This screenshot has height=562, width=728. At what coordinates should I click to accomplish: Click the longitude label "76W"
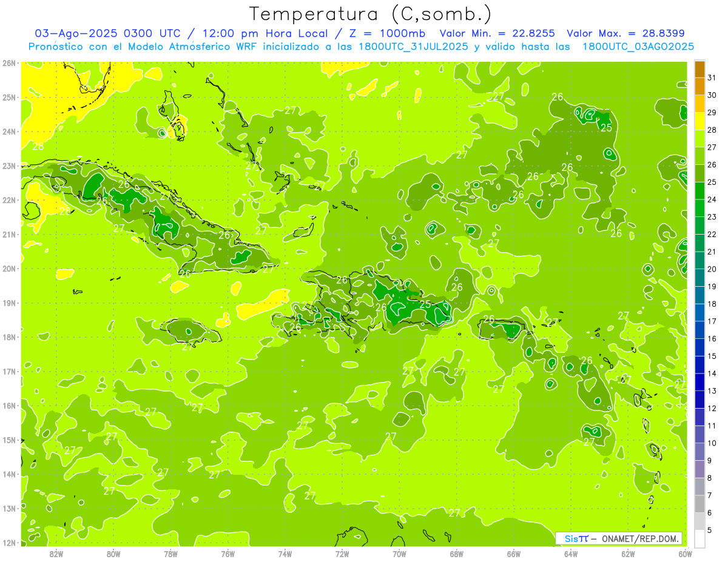point(227,554)
